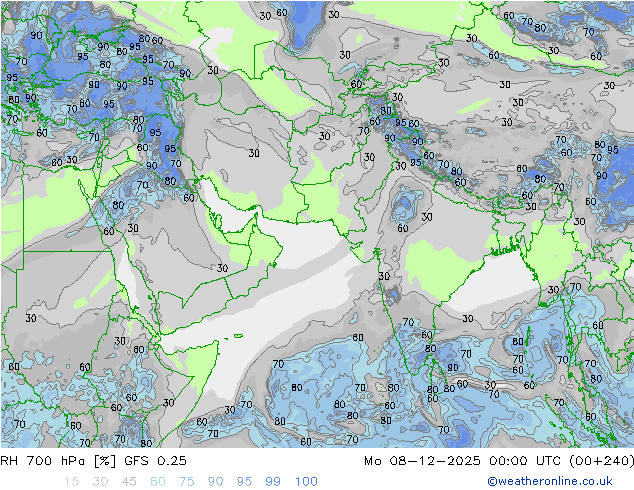
Task: Open the weatheronline.co.uk copyright link
Action: [x=550, y=481]
